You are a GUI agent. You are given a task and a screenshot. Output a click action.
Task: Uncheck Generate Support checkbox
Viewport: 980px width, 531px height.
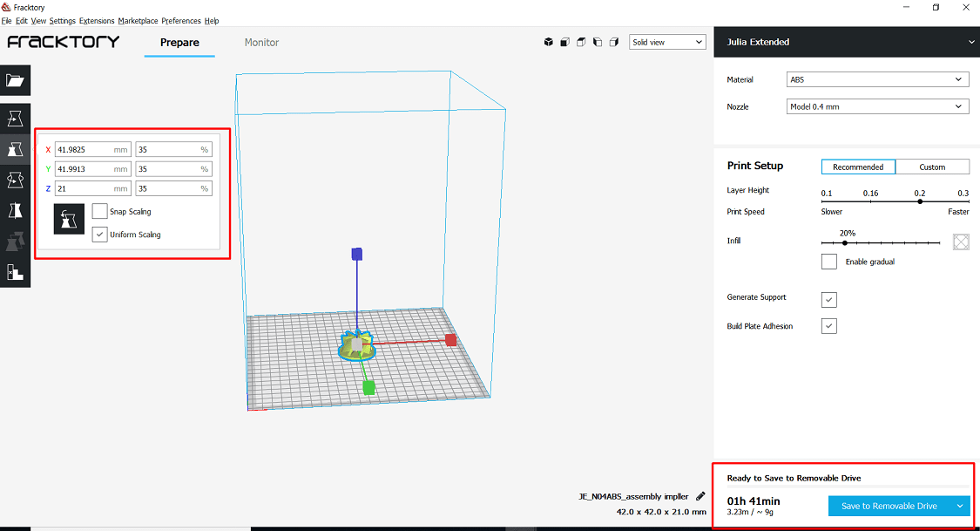click(828, 300)
